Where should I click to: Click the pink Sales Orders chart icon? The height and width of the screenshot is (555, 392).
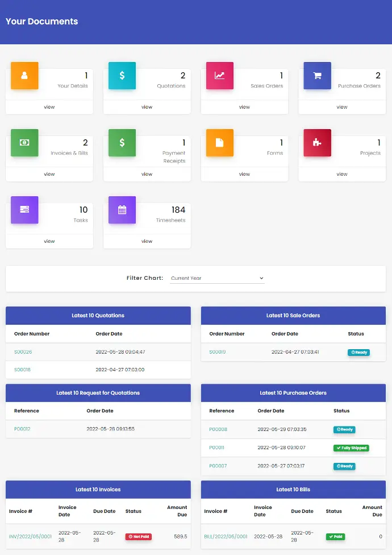coord(220,76)
